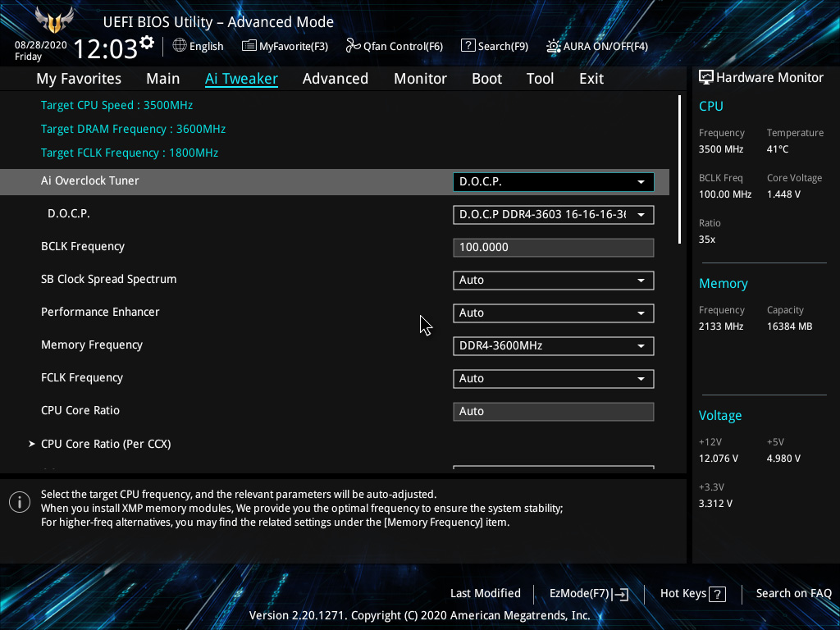Screen dimensions: 840x630
Task: Open the Boot tab
Action: (x=486, y=79)
